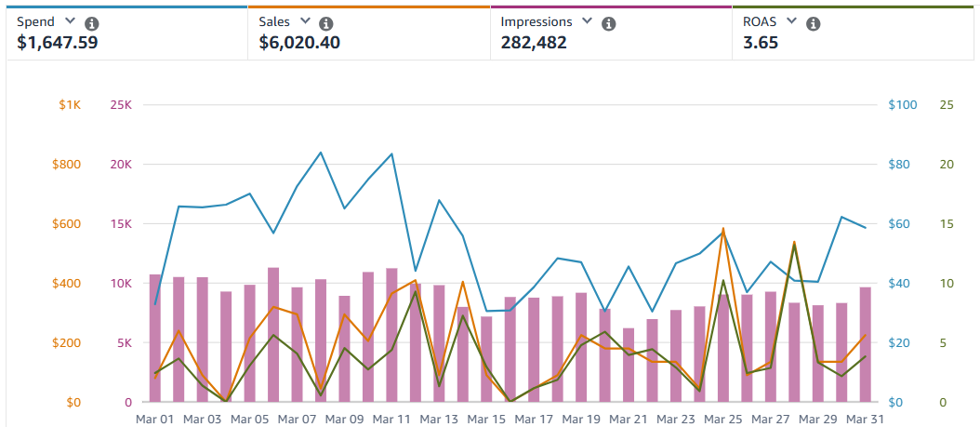The image size is (980, 427).
Task: Click the ROAS value 3.65
Action: [x=761, y=42]
